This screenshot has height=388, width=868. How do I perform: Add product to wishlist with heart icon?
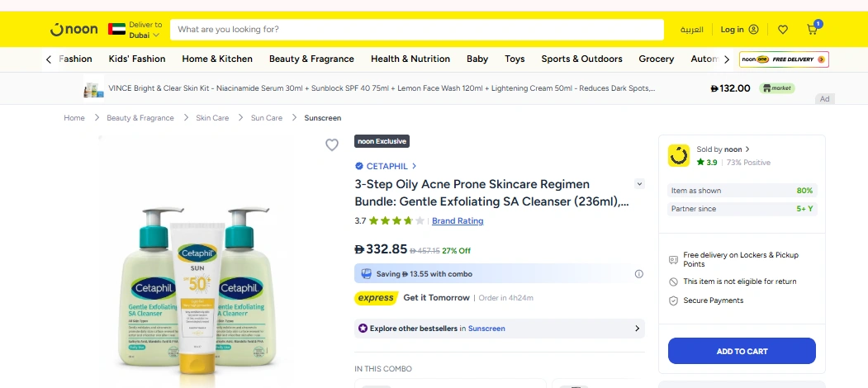[332, 145]
